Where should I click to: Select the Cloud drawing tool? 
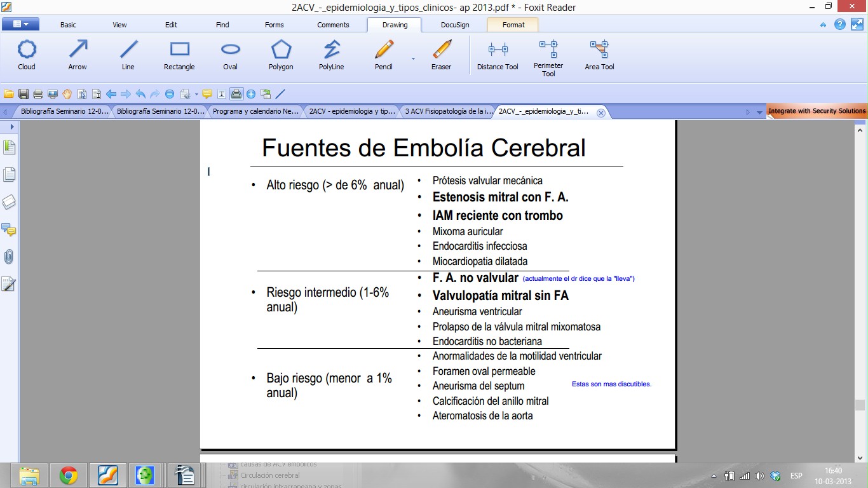click(27, 54)
